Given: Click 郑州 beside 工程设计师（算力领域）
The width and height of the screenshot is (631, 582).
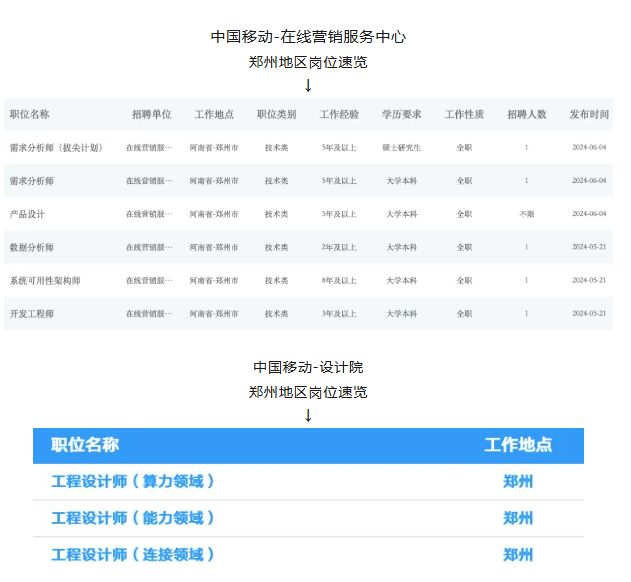Looking at the screenshot, I should [518, 481].
